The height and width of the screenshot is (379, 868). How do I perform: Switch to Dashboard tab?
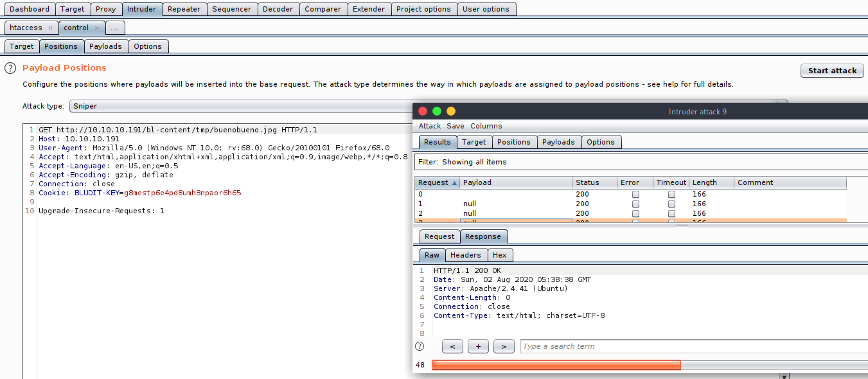30,9
